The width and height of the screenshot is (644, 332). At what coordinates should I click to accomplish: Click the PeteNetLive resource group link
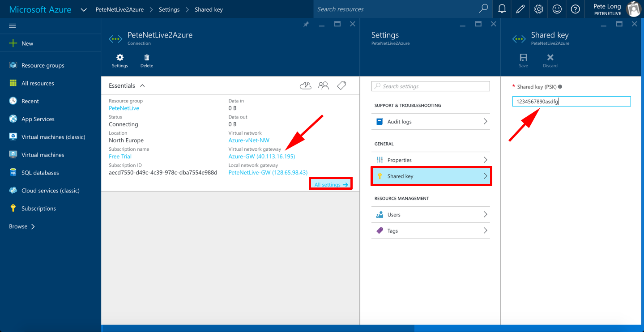[x=124, y=108]
